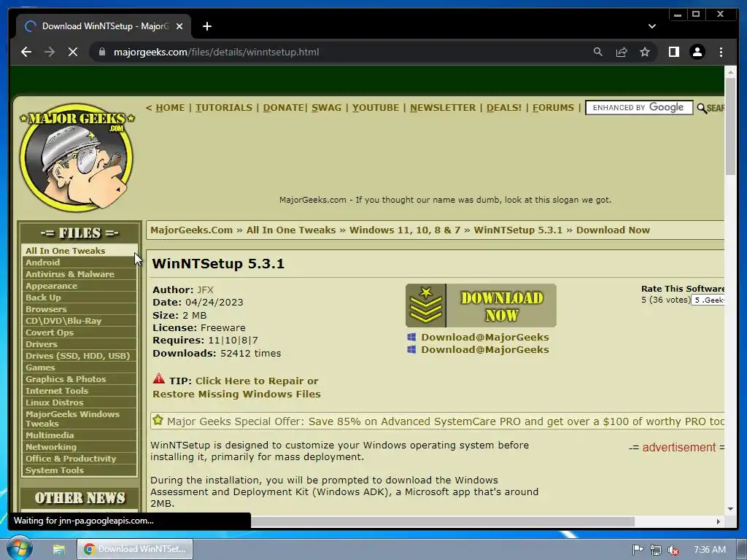The height and width of the screenshot is (560, 747).
Task: Open the Windows Start orb
Action: 19,548
